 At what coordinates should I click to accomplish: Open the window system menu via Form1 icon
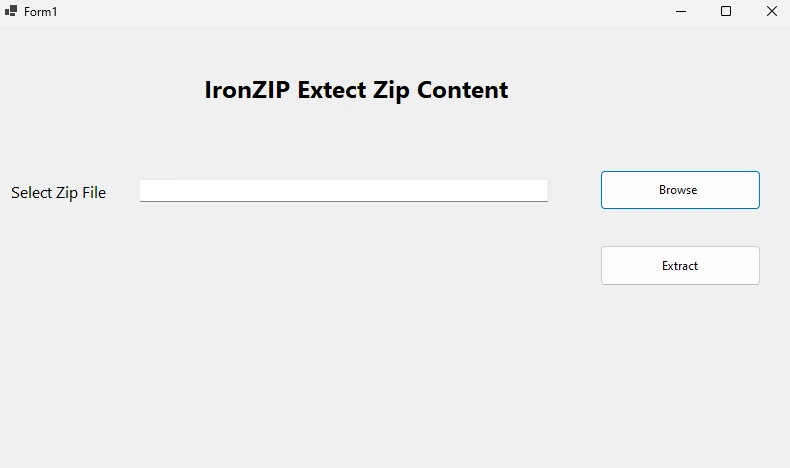coord(11,11)
